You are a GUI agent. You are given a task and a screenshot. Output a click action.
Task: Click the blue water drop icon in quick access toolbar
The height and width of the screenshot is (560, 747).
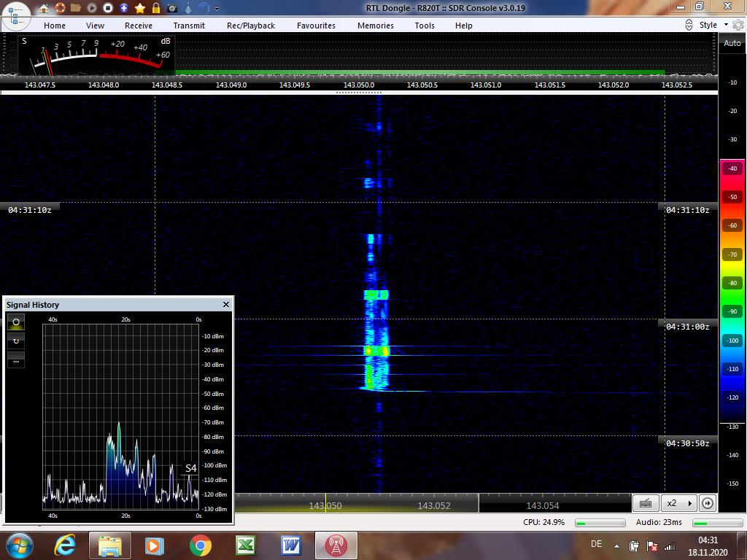point(188,8)
